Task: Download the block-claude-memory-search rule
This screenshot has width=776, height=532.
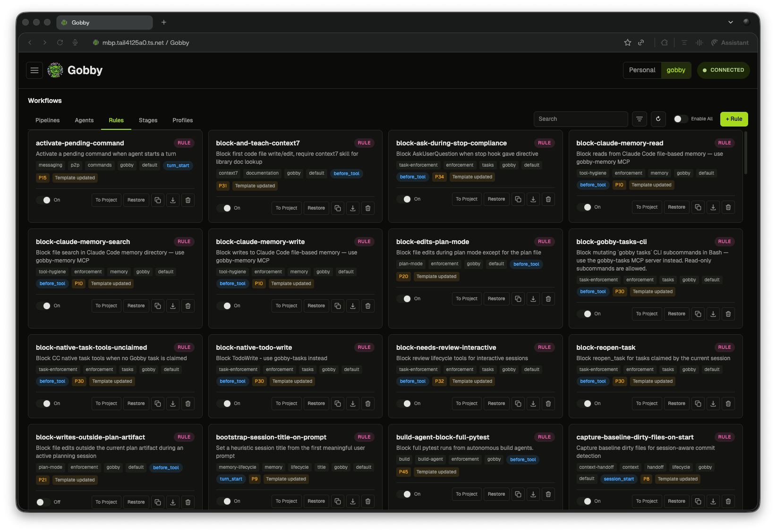Action: [x=173, y=306]
